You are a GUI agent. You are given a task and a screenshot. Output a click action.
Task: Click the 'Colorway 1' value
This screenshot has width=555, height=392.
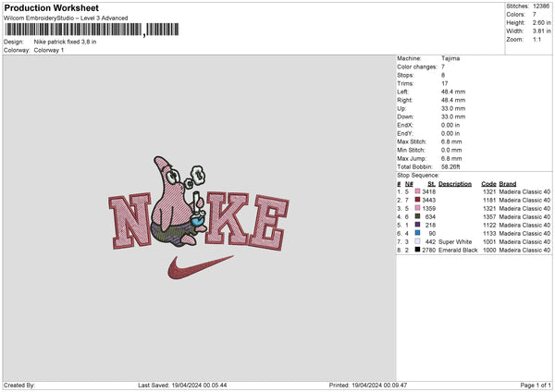(49, 50)
